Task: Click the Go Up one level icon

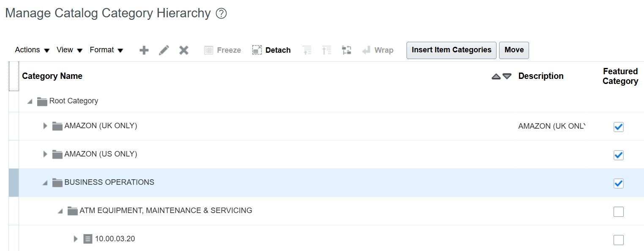Action: pos(327,50)
